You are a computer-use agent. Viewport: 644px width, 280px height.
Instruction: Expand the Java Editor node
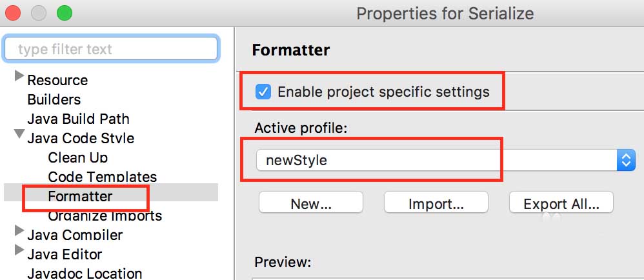tap(19, 251)
